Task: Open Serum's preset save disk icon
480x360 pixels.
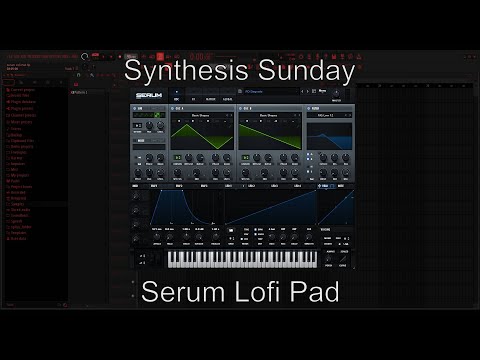Action: [240, 91]
